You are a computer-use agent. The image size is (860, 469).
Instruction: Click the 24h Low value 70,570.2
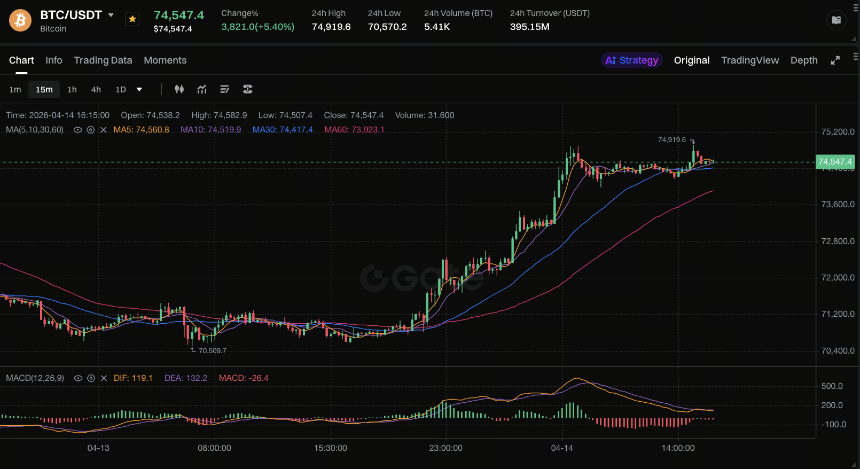(387, 27)
